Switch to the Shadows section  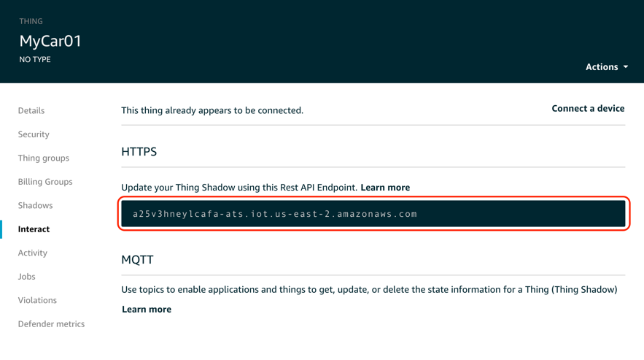[x=35, y=205]
